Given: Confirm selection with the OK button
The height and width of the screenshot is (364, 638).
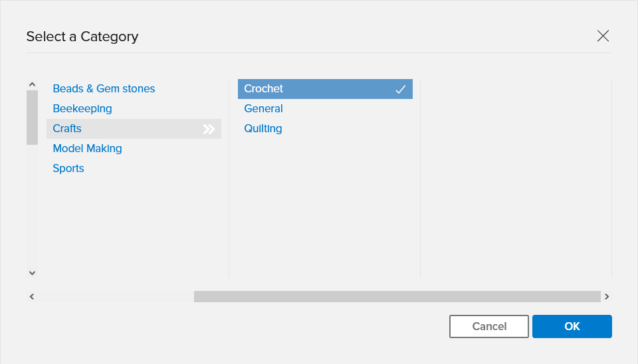Looking at the screenshot, I should click(x=572, y=326).
